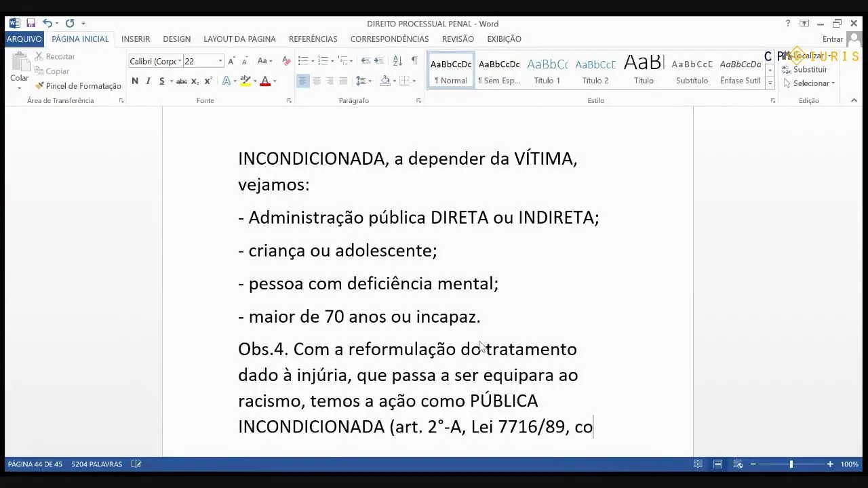Open the font size 22 dropdown
The image size is (868, 488).
220,61
